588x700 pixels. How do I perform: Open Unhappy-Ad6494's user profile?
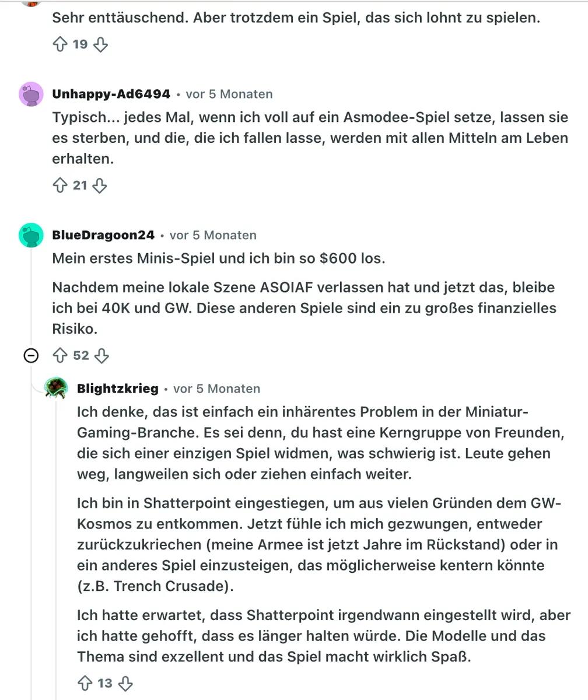click(111, 94)
